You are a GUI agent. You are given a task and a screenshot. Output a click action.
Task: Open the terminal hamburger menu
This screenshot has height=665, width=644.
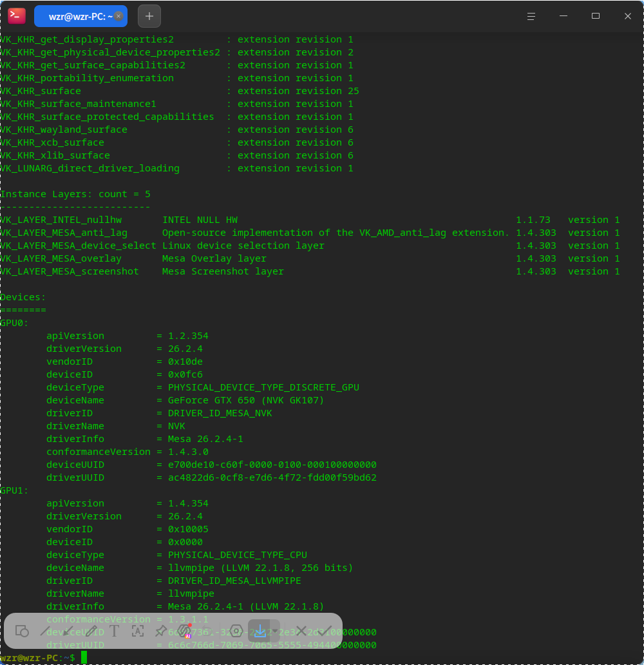click(531, 16)
